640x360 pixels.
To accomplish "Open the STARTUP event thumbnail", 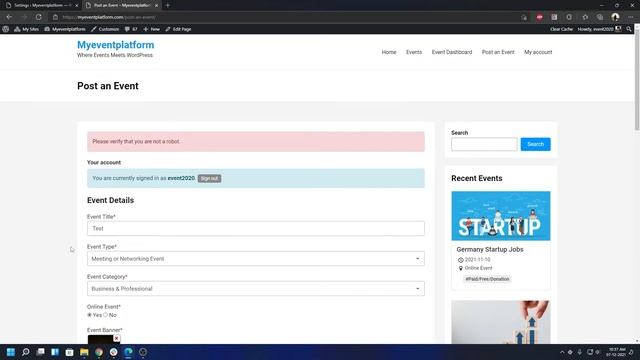I will tap(501, 216).
